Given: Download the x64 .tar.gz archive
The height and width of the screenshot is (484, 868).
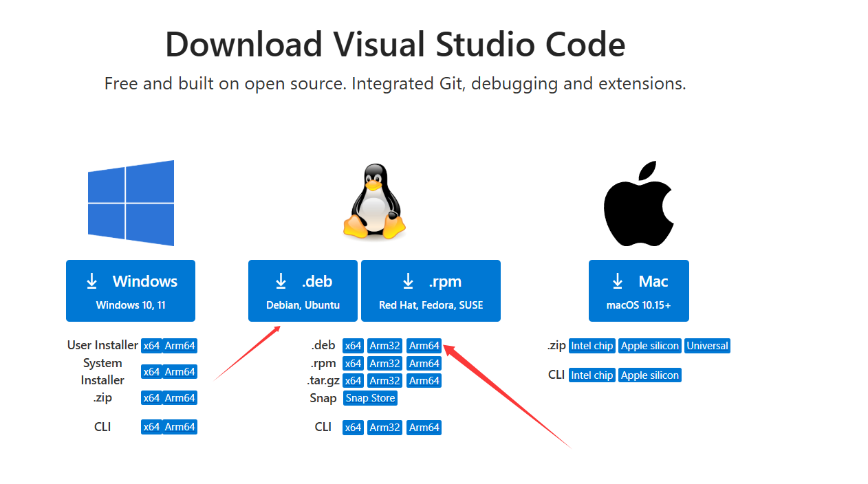Looking at the screenshot, I should click(x=353, y=380).
